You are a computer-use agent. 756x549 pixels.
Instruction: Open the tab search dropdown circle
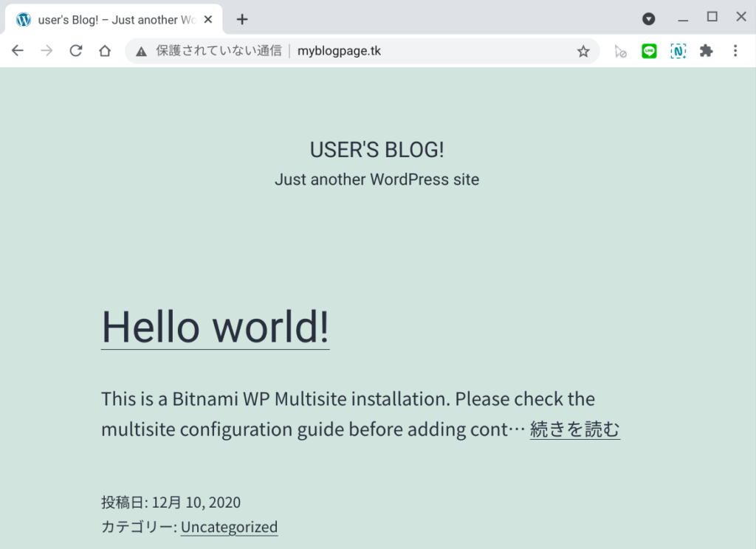coord(648,19)
